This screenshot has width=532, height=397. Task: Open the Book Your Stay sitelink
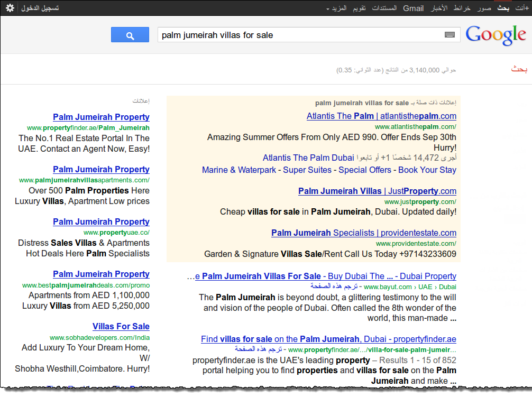427,170
